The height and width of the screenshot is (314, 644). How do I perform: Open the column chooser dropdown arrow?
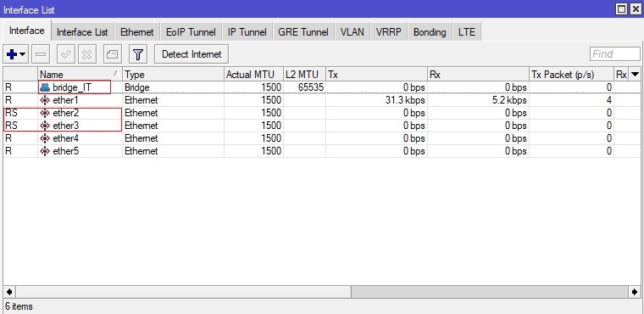[x=635, y=75]
